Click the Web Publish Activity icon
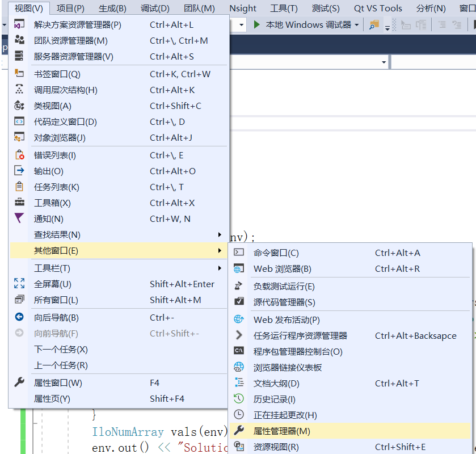 (239, 319)
